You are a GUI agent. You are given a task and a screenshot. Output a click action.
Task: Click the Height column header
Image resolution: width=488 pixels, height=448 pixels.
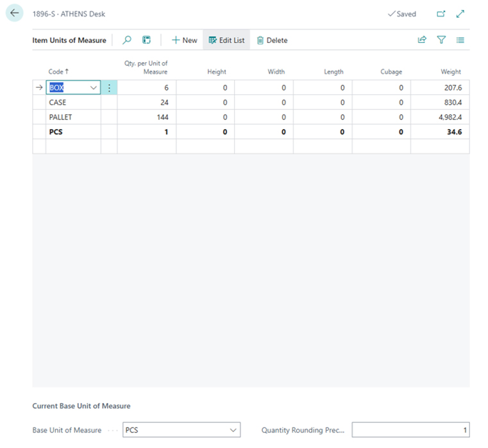[217, 72]
